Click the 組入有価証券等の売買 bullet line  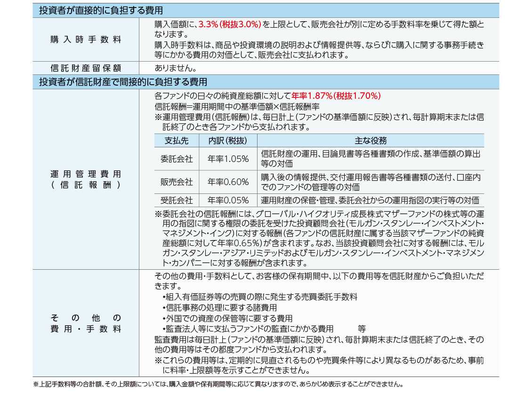click(261, 297)
